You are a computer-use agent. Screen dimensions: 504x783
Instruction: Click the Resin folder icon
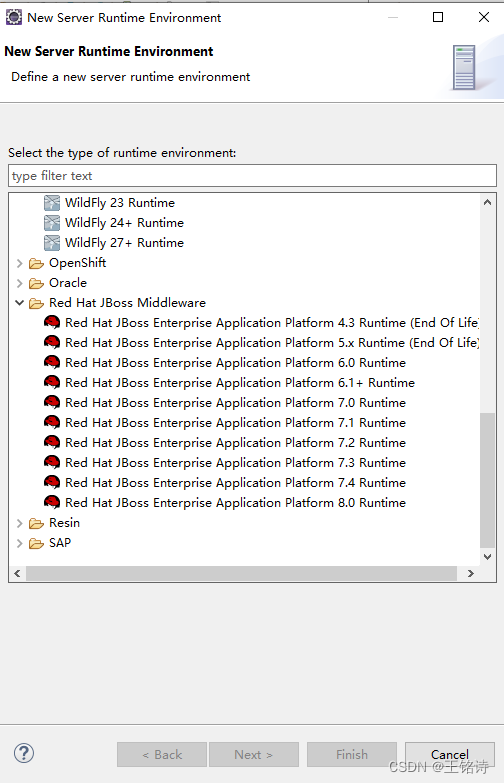(x=36, y=523)
